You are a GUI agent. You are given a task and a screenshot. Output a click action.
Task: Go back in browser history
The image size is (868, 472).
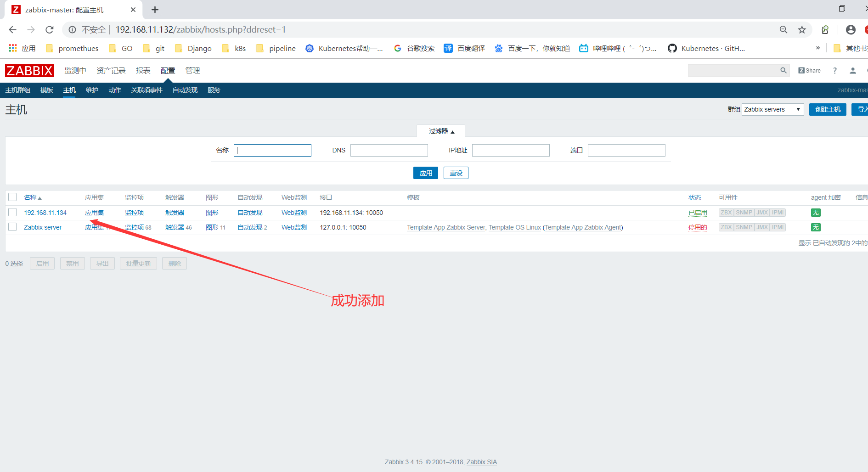point(12,30)
